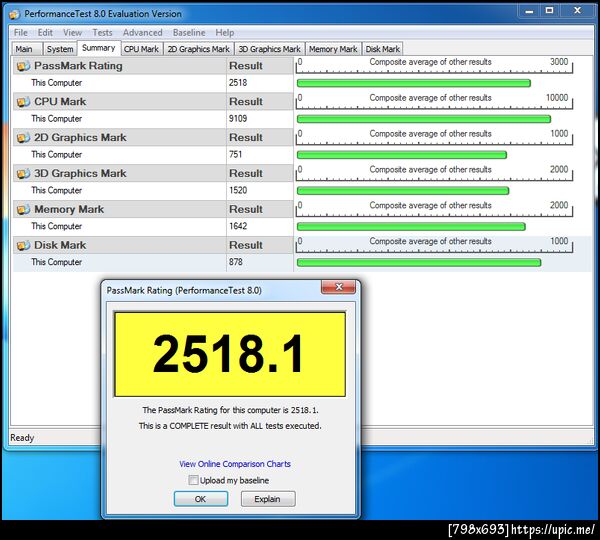Screen dimensions: 600x540
Task: Go to the 3D Graphics Mark tab
Action: click(269, 49)
